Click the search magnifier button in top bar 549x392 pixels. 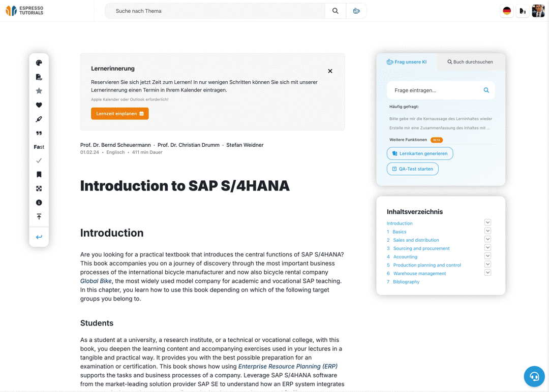(x=335, y=11)
